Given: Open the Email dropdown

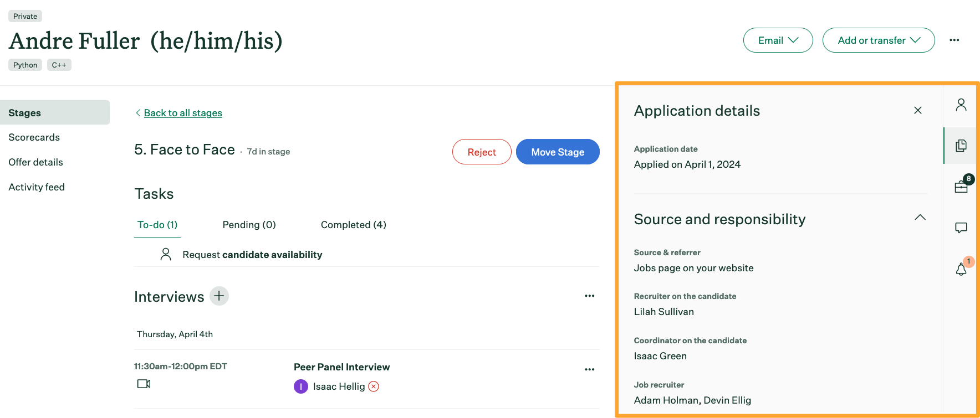Looking at the screenshot, I should 778,40.
